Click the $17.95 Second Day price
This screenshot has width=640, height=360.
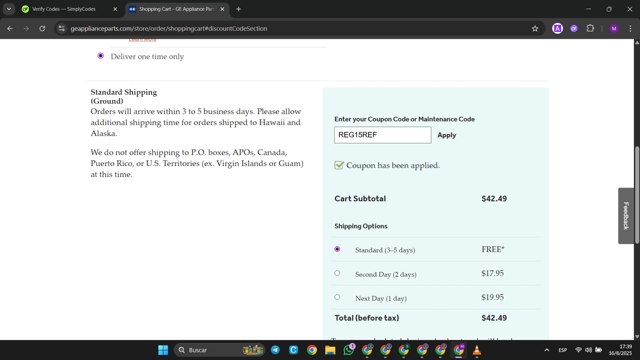pos(492,273)
